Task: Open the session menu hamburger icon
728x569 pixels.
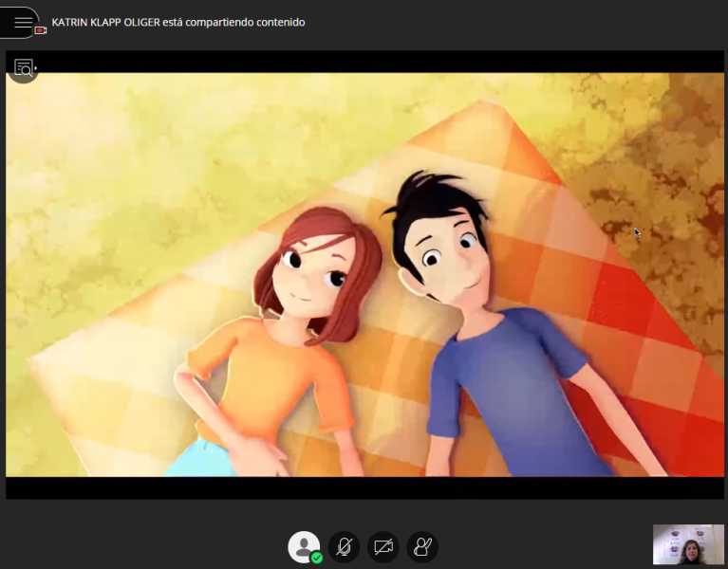Action: 22,22
